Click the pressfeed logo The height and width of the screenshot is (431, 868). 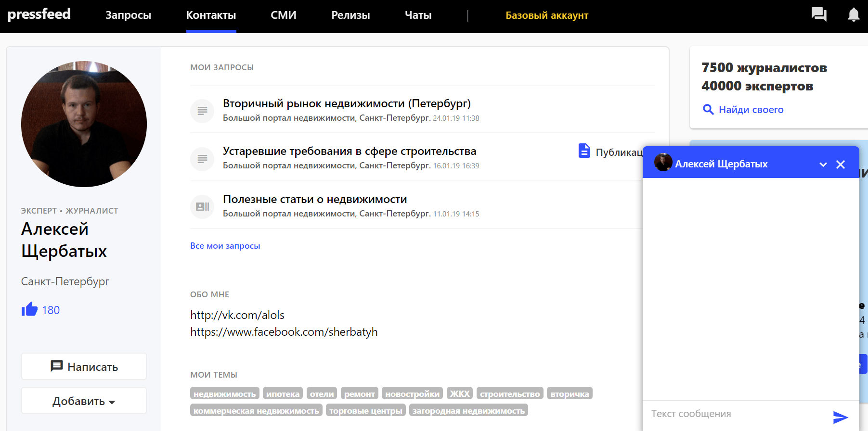click(x=39, y=14)
